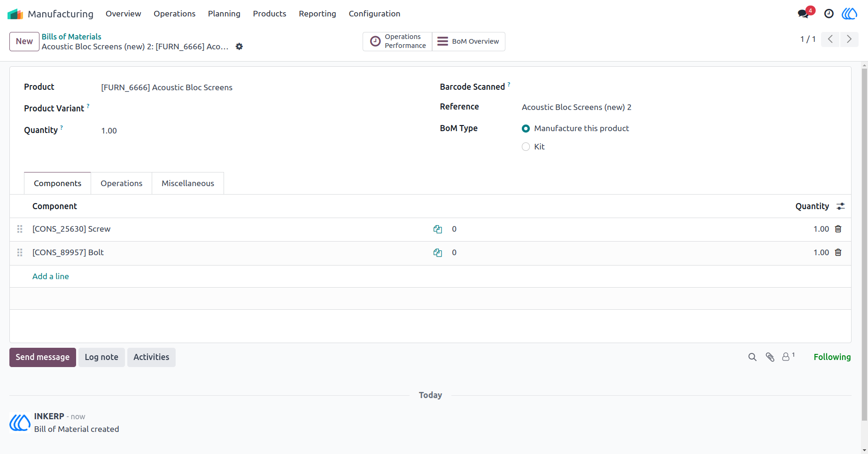This screenshot has width=868, height=454.
Task: Go to the previous record arrow
Action: pos(830,39)
